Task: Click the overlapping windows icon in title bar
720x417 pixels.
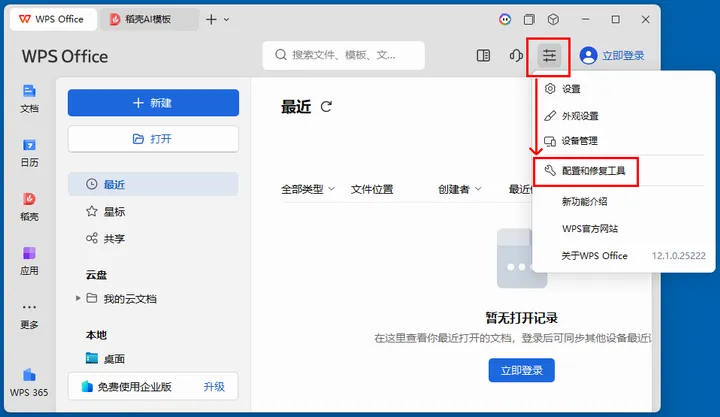Action: click(x=529, y=19)
